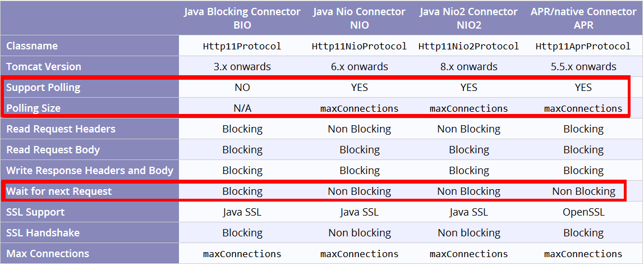Click the Http11AprProtocol cell
This screenshot has height=265, width=644.
click(583, 46)
